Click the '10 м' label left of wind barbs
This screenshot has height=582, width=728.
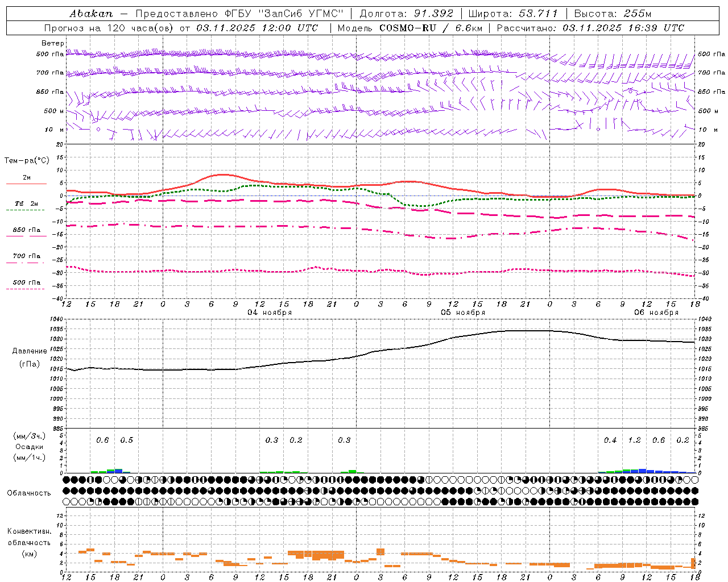(x=55, y=130)
